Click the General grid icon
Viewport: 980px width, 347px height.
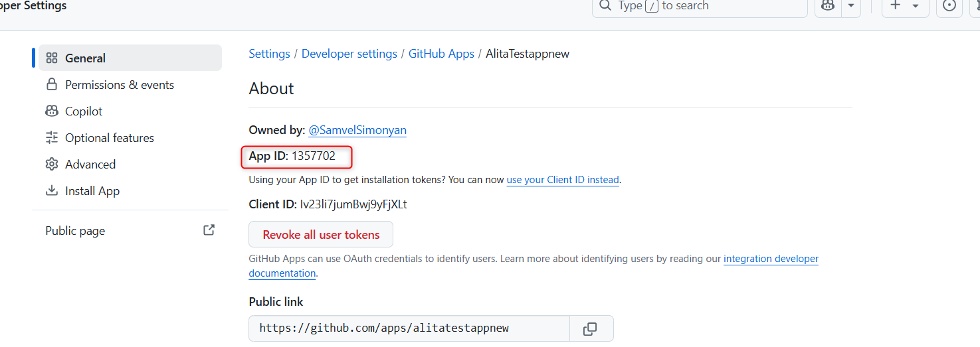(52, 58)
